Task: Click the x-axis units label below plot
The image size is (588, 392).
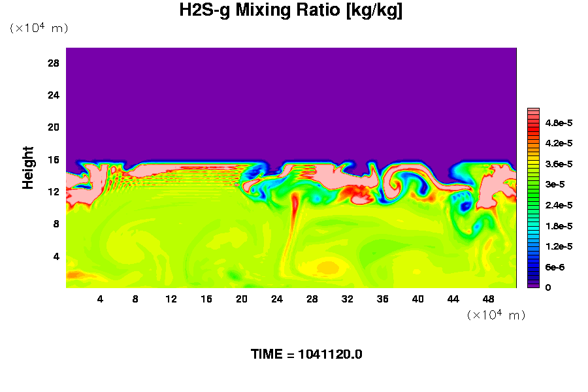Action: pos(496,315)
